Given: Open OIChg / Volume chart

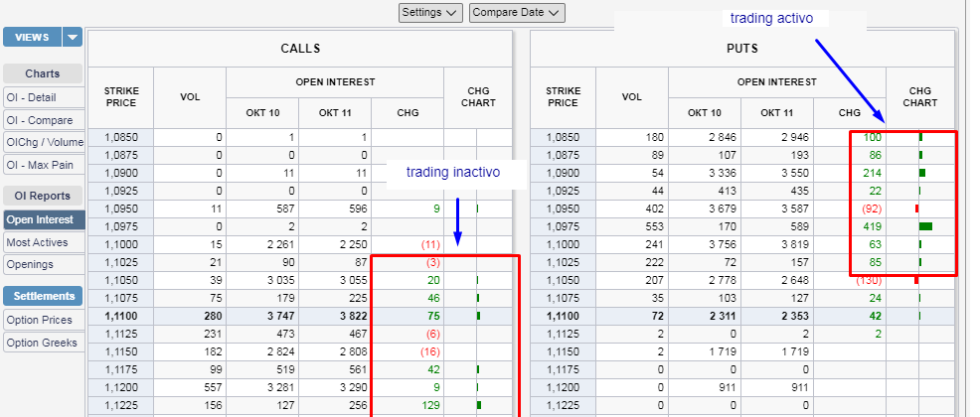Looking at the screenshot, I should pos(43,142).
